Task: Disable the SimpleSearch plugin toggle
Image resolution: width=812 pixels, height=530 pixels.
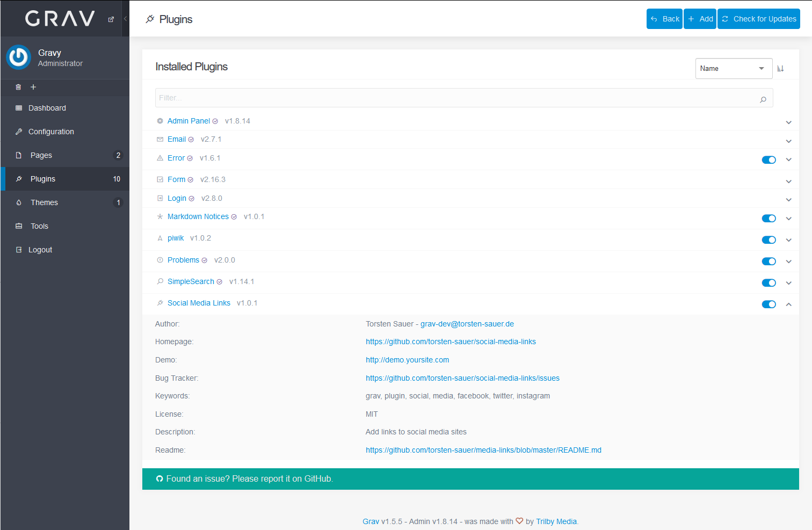Action: 769,283
